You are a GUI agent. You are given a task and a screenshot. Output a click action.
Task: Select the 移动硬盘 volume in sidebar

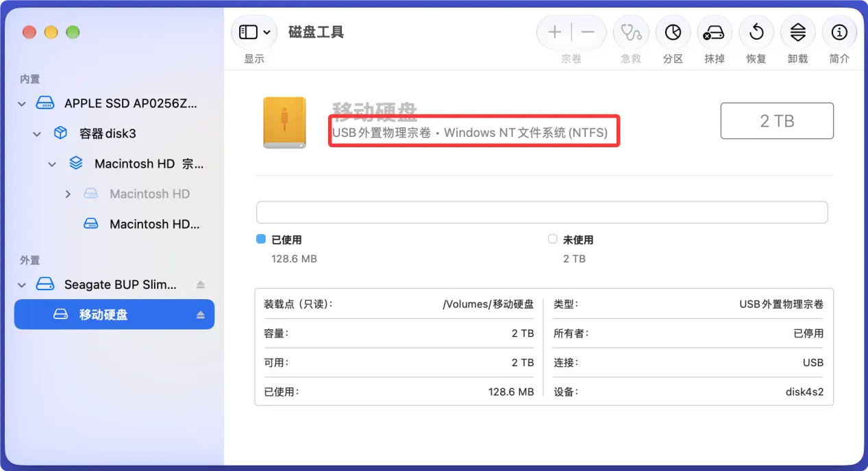(114, 314)
